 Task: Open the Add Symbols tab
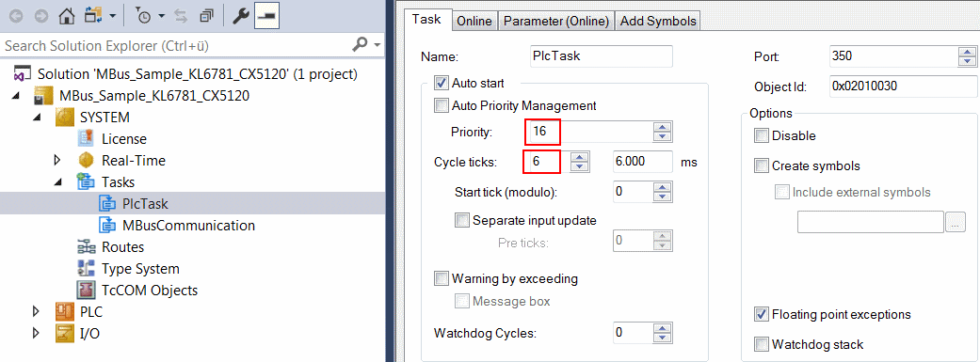pyautogui.click(x=657, y=22)
